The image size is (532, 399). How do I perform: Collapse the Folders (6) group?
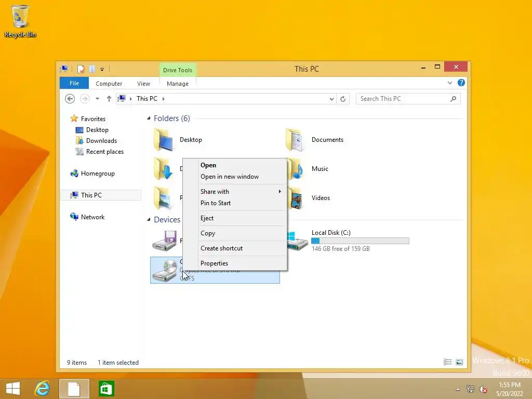point(149,118)
